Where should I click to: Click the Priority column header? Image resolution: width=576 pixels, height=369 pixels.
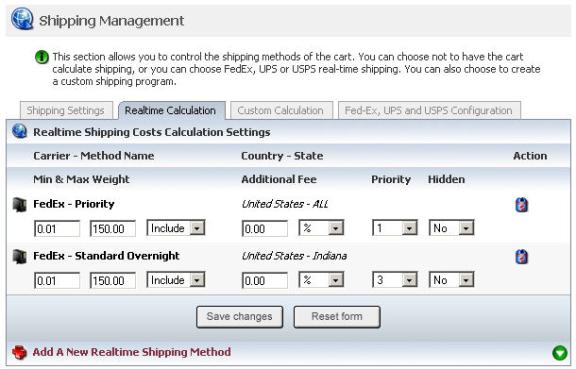pos(391,180)
